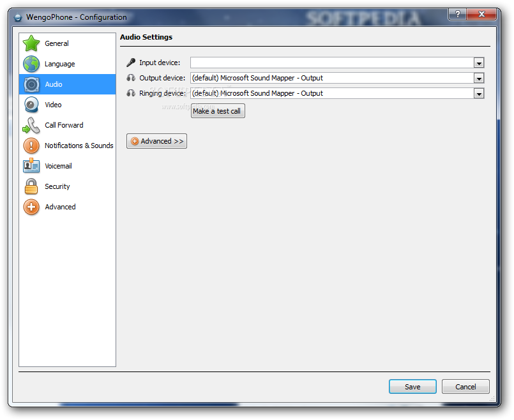This screenshot has width=514, height=420.
Task: Click the speaker Audio icon
Action: click(31, 84)
